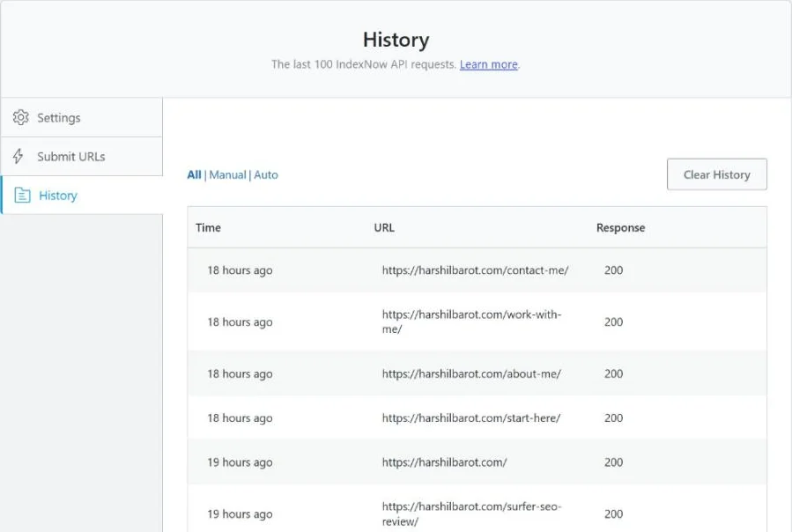Click the URL column header
This screenshot has height=532, width=792.
384,227
